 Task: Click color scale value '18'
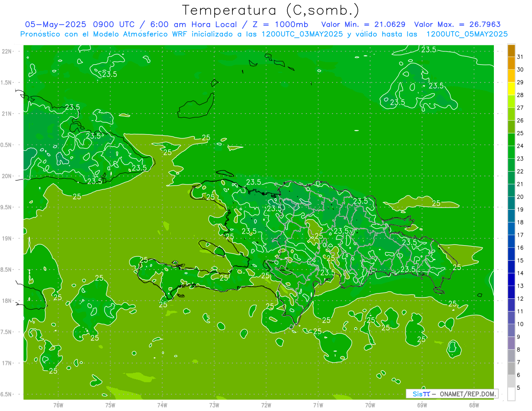click(x=520, y=222)
